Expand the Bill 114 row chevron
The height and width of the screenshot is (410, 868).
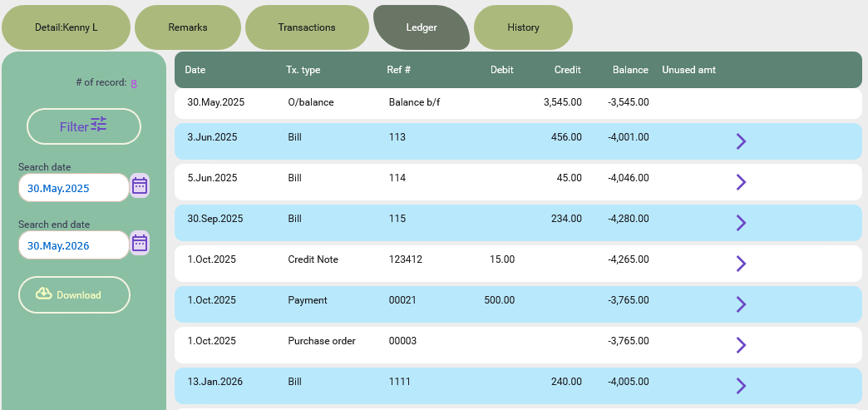click(742, 182)
